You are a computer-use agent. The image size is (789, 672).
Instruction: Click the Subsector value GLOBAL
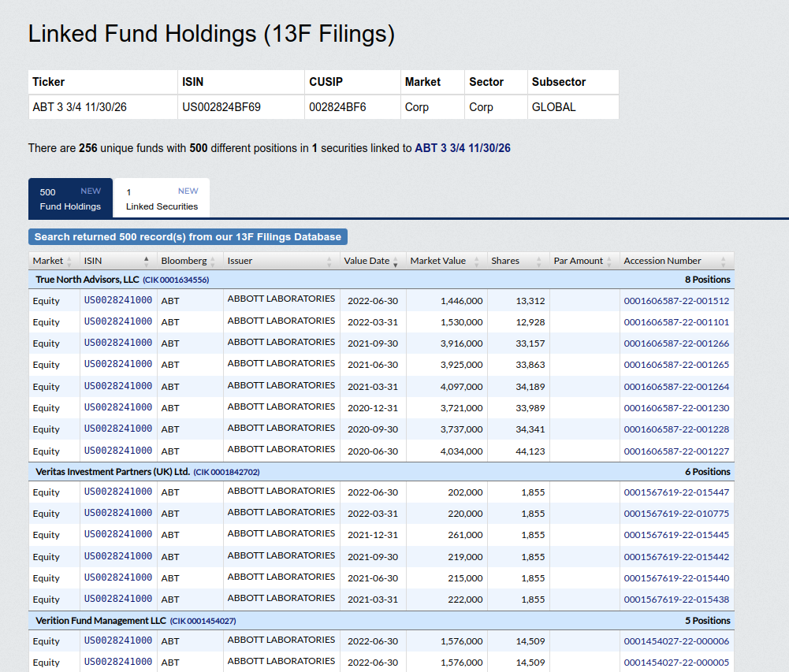point(553,107)
